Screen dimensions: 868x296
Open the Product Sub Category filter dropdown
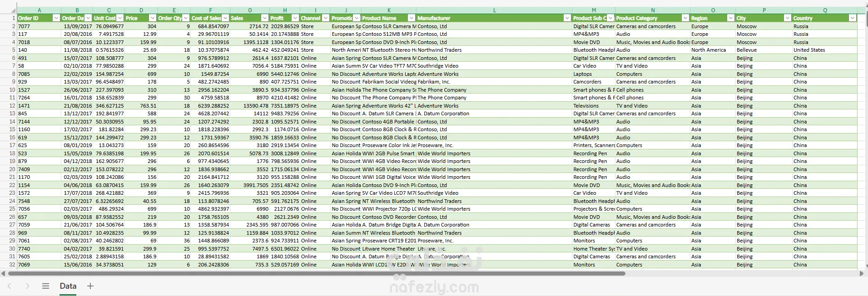(x=610, y=18)
